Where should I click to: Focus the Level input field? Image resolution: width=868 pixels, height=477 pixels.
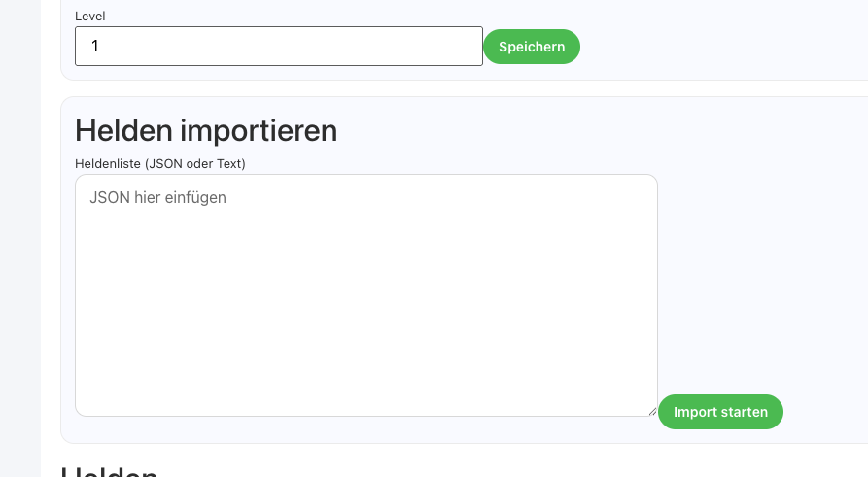click(x=278, y=47)
